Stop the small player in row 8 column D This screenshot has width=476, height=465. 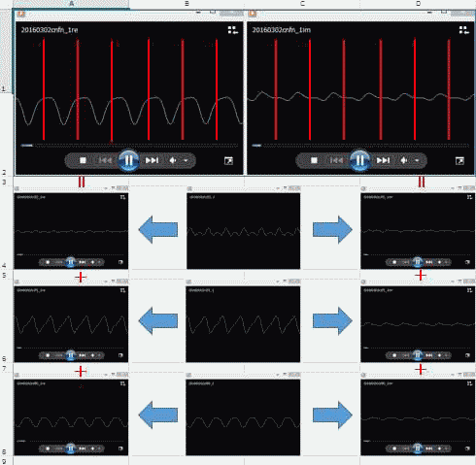[394, 448]
